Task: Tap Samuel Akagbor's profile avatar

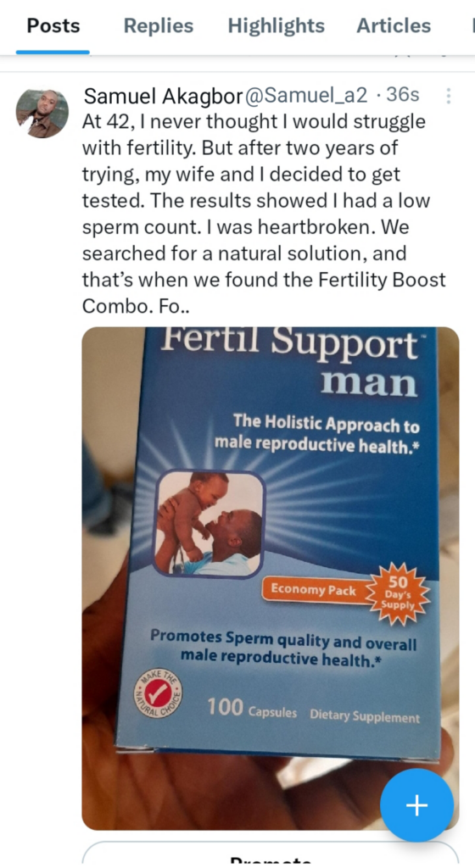Action: (42, 114)
